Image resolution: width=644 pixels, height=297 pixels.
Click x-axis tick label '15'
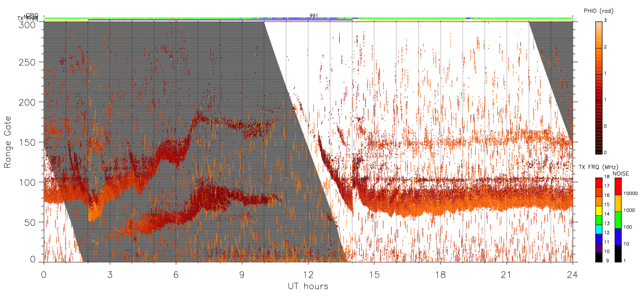click(374, 274)
